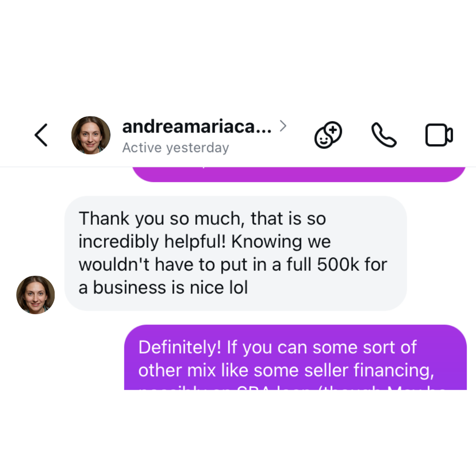The height and width of the screenshot is (476, 476).
Task: Expand chat details via chevron next to username
Action: [x=283, y=126]
